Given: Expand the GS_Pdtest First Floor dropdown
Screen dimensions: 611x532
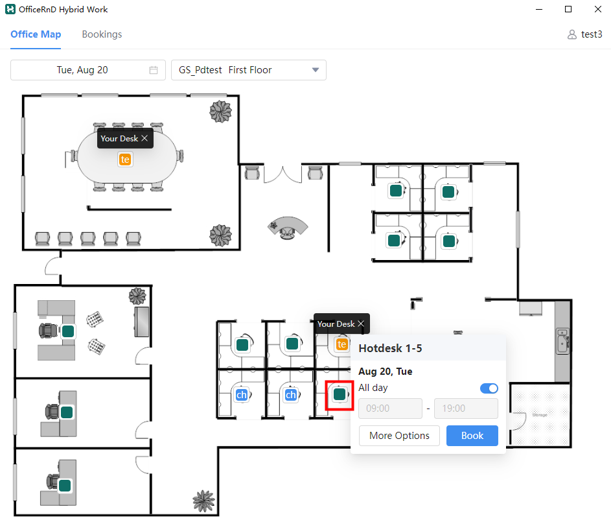Looking at the screenshot, I should pyautogui.click(x=249, y=70).
